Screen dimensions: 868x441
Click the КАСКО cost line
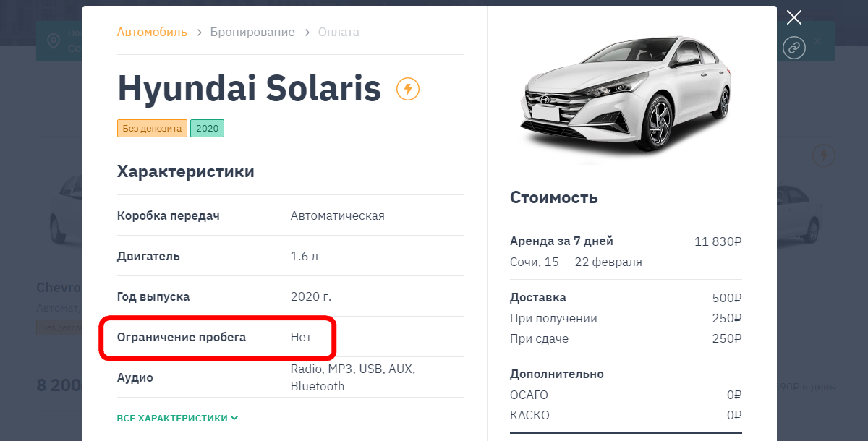point(626,415)
